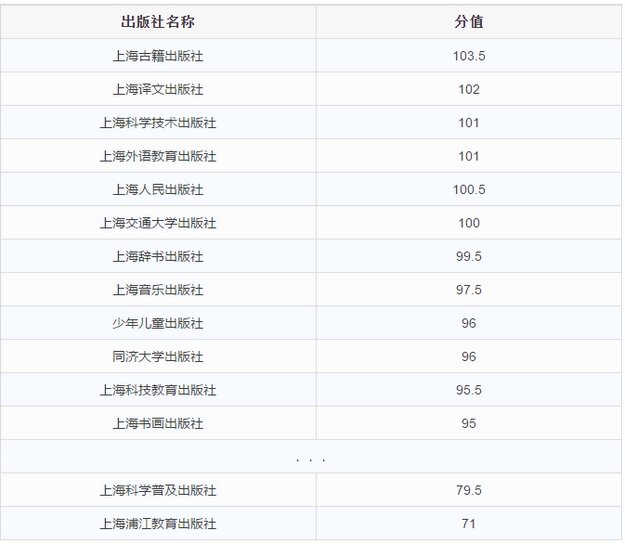
Task: Click the score value 103.5
Action: [x=469, y=56]
